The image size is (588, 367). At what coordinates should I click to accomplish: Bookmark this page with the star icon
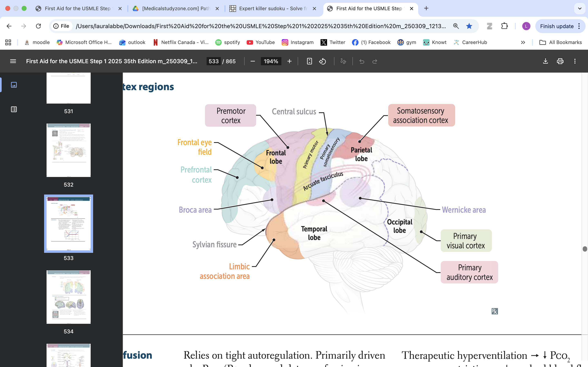(x=469, y=26)
